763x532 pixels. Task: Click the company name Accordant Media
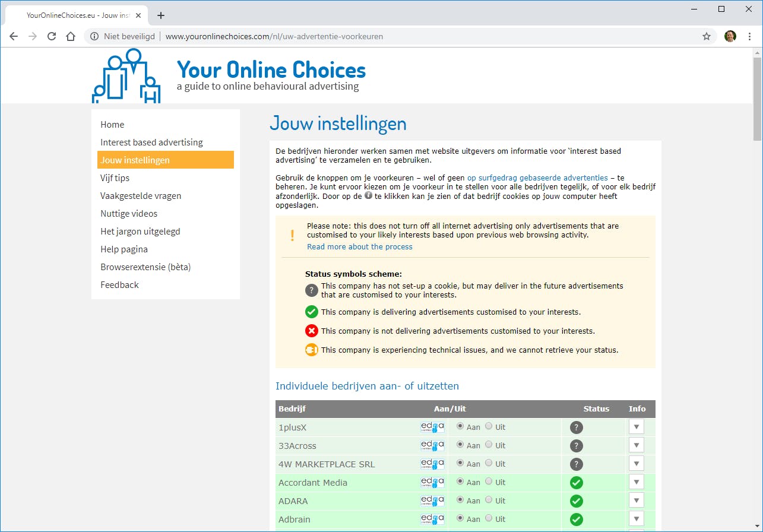coord(313,483)
